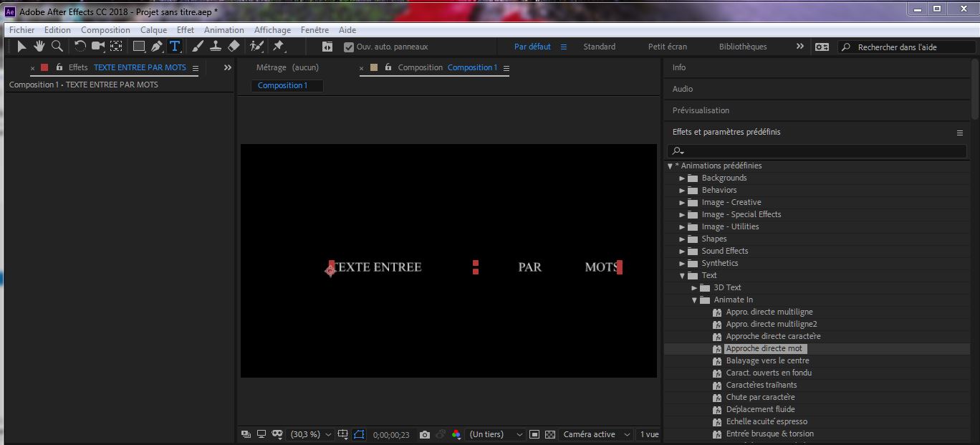This screenshot has height=445, width=980.
Task: Open the show channel color menu
Action: click(456, 434)
